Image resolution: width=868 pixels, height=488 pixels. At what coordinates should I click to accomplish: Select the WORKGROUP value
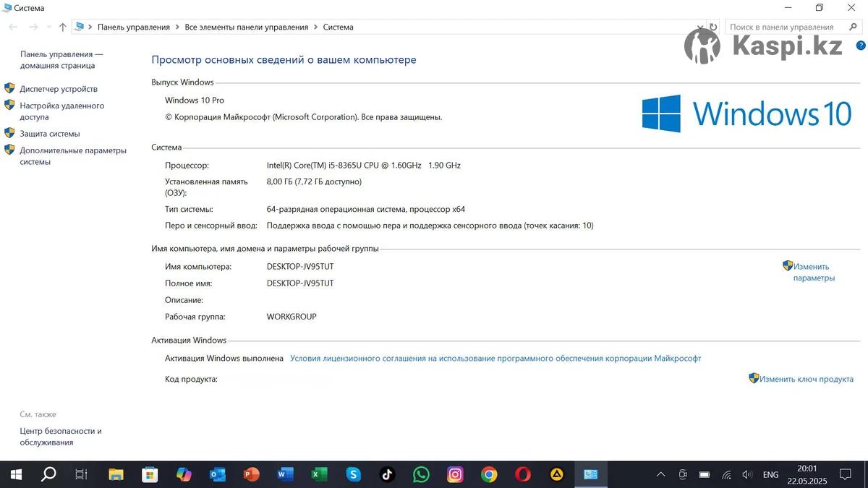point(292,317)
